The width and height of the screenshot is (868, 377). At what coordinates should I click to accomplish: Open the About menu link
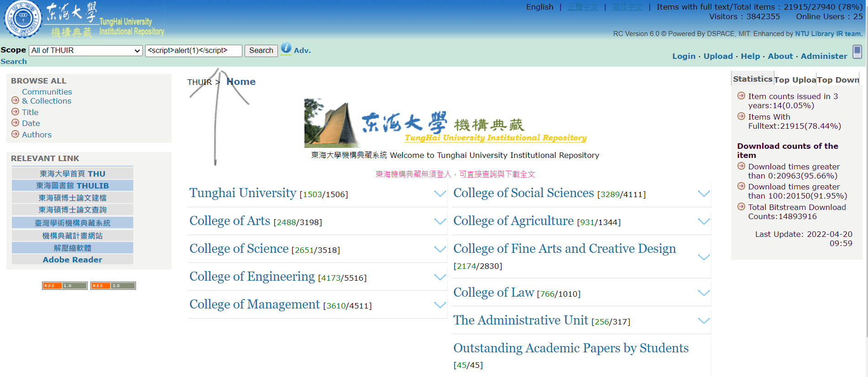click(780, 56)
